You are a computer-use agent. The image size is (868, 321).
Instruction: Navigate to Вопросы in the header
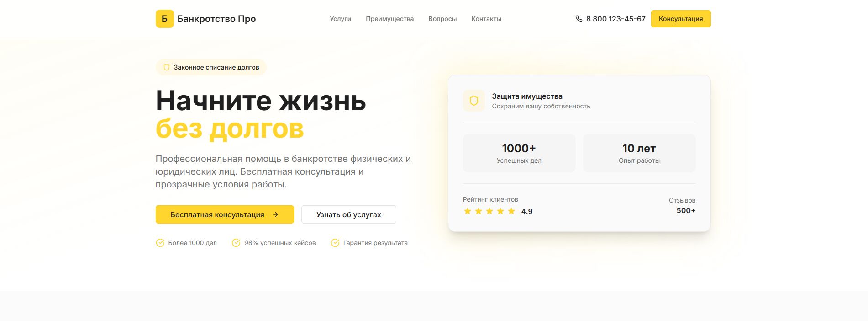[x=442, y=19]
